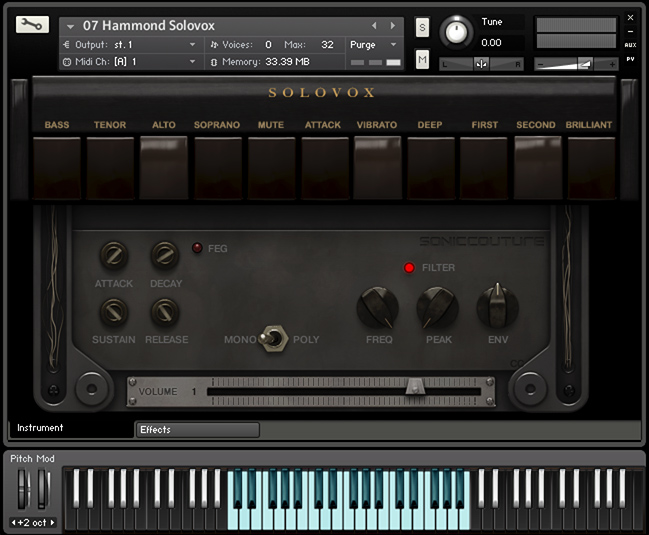
Task: Toggle the SOPRANO tab key
Action: pyautogui.click(x=218, y=168)
